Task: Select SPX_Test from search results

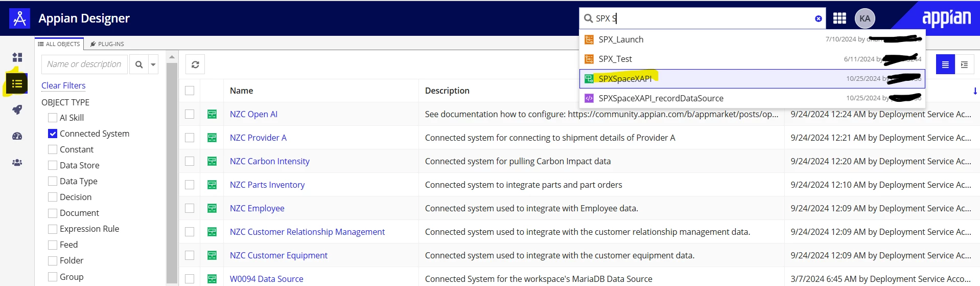Action: (x=752, y=59)
